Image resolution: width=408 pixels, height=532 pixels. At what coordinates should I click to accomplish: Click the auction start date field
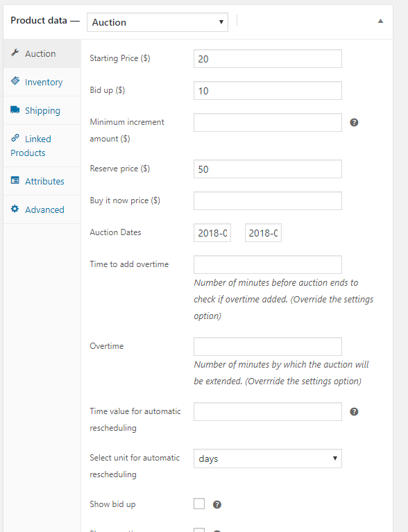point(212,233)
